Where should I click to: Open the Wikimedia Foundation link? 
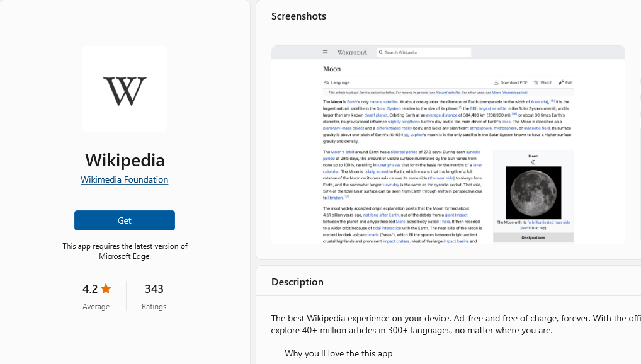pos(124,179)
